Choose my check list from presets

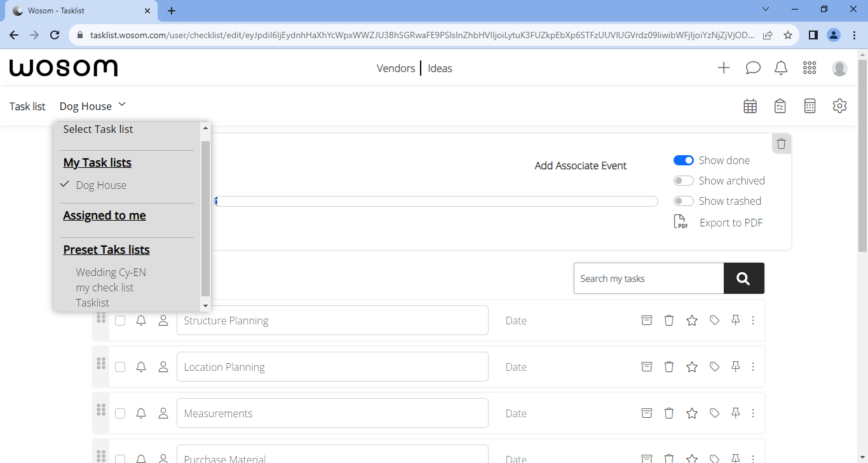click(x=105, y=287)
